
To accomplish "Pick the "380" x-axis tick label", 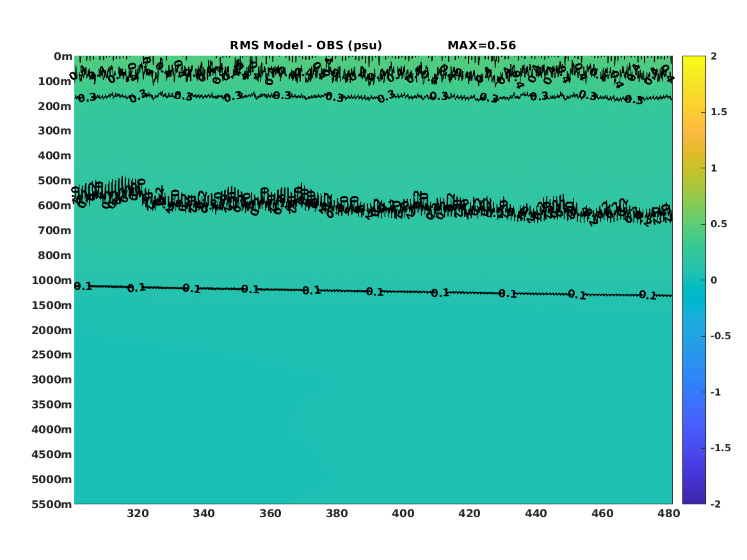I will 337,513.
